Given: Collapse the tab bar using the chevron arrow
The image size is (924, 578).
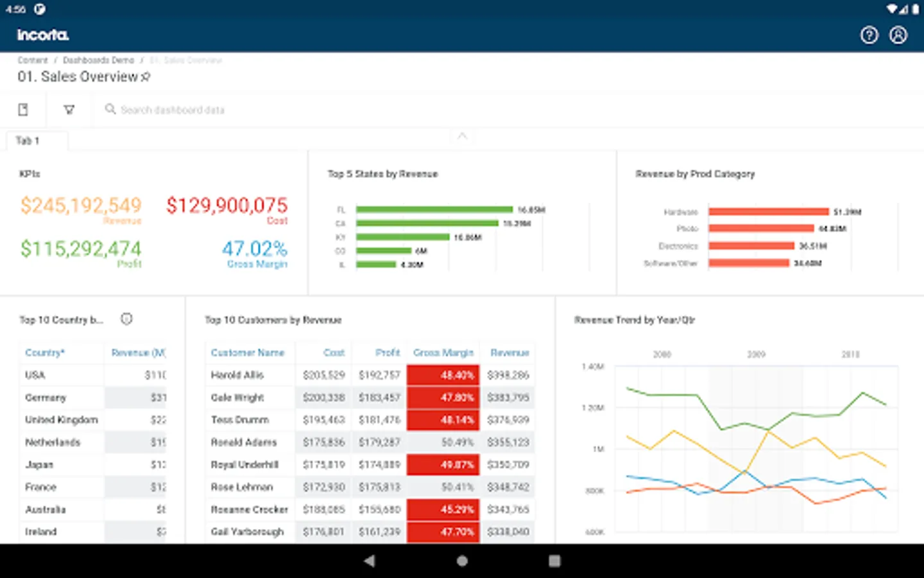Looking at the screenshot, I should (462, 136).
